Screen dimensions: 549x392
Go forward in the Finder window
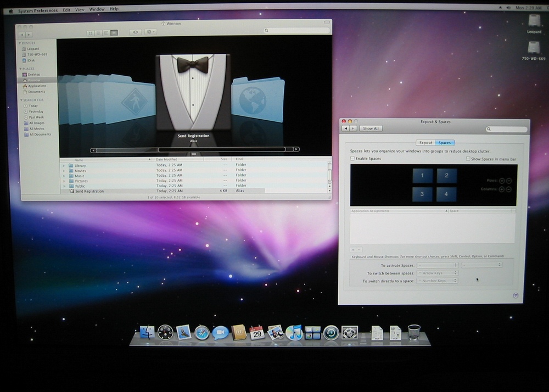pyautogui.click(x=29, y=35)
